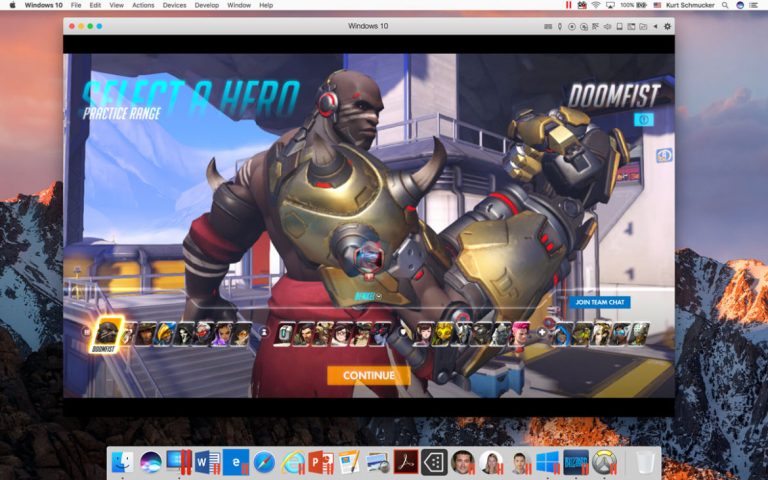
Task: Click red Parallels icon in menu bar
Action: (x=568, y=5)
